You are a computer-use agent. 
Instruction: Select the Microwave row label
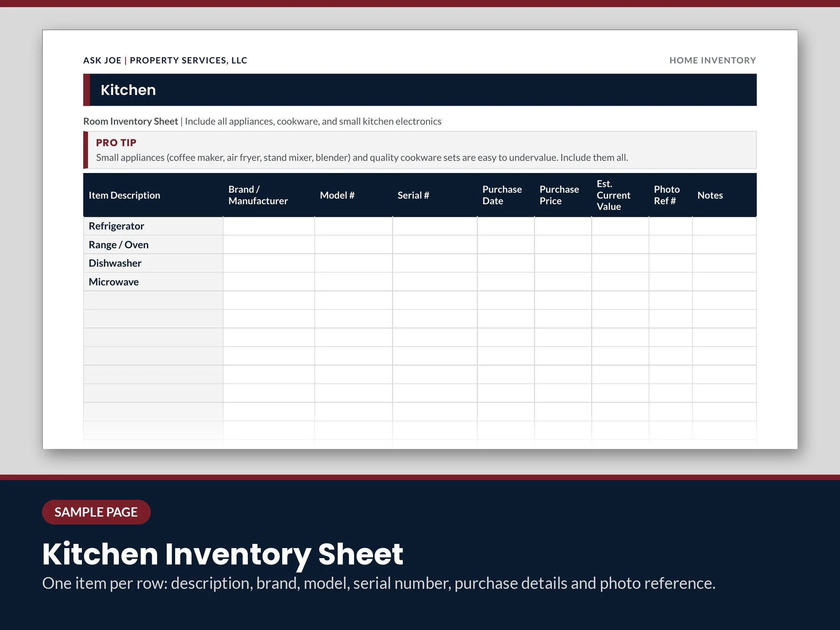click(114, 282)
